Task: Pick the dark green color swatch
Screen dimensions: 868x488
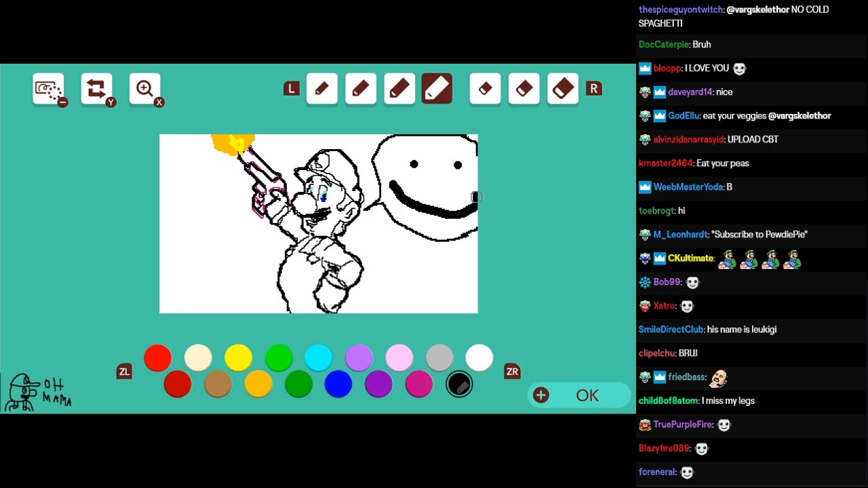Action: point(298,384)
